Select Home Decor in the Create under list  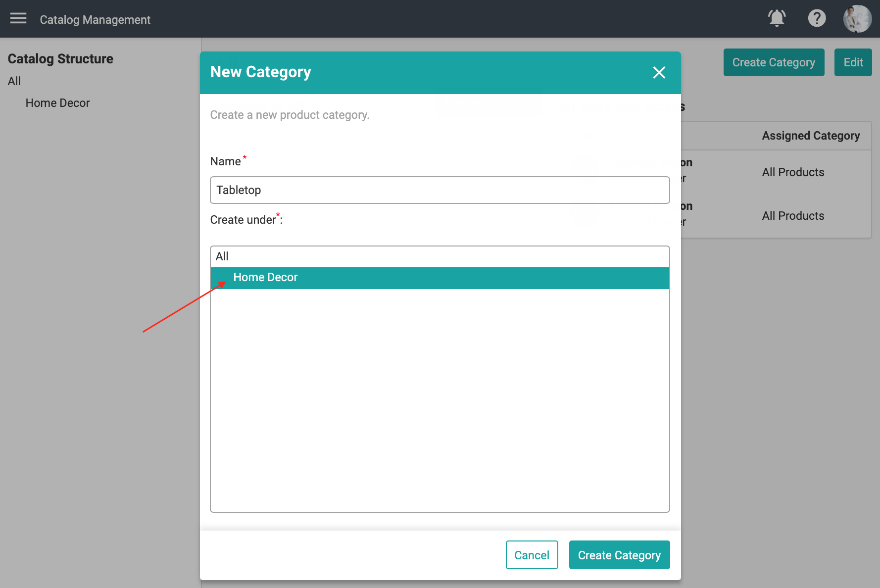tap(266, 278)
